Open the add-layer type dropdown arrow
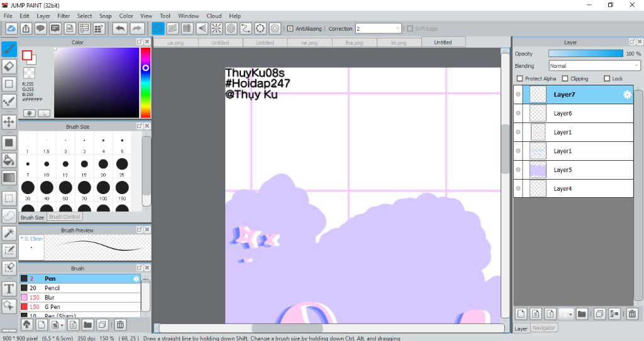This screenshot has height=341, width=644. [570, 315]
